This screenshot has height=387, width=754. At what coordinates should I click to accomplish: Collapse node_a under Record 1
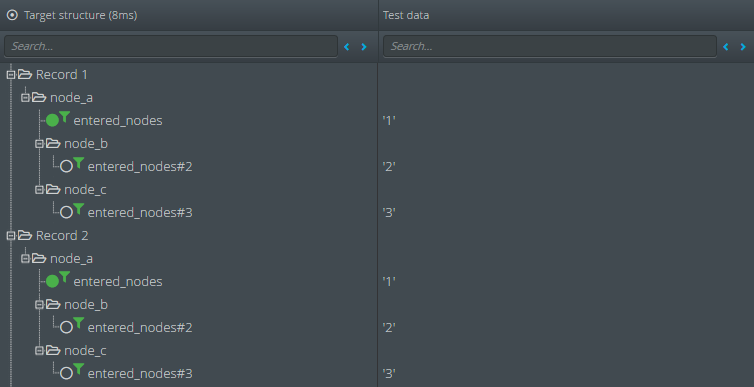[25, 98]
